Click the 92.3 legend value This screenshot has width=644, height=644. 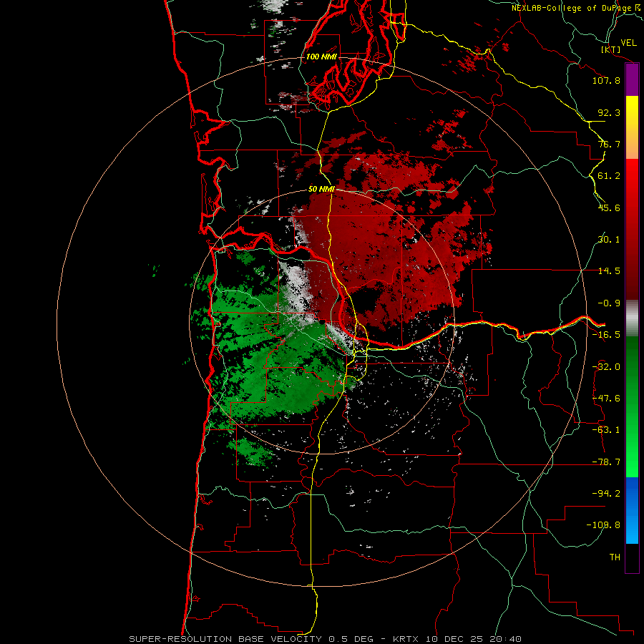click(x=609, y=112)
